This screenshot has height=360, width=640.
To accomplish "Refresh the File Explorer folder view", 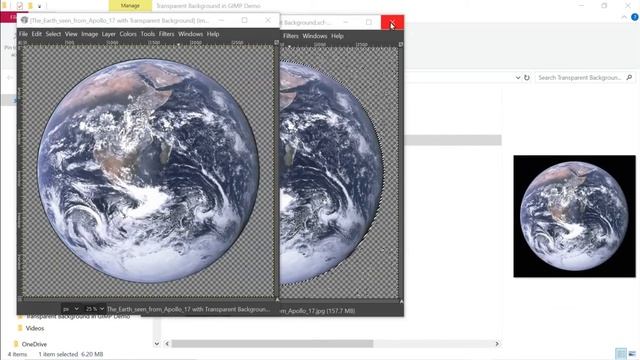I will click(x=527, y=78).
